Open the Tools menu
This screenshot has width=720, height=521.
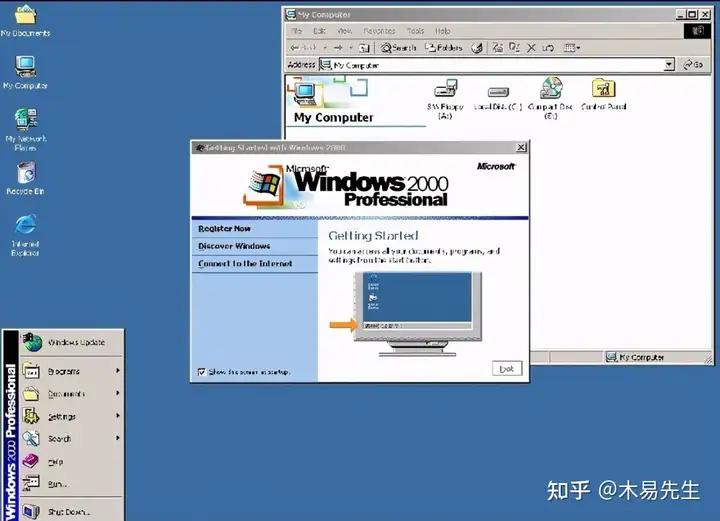click(x=416, y=31)
